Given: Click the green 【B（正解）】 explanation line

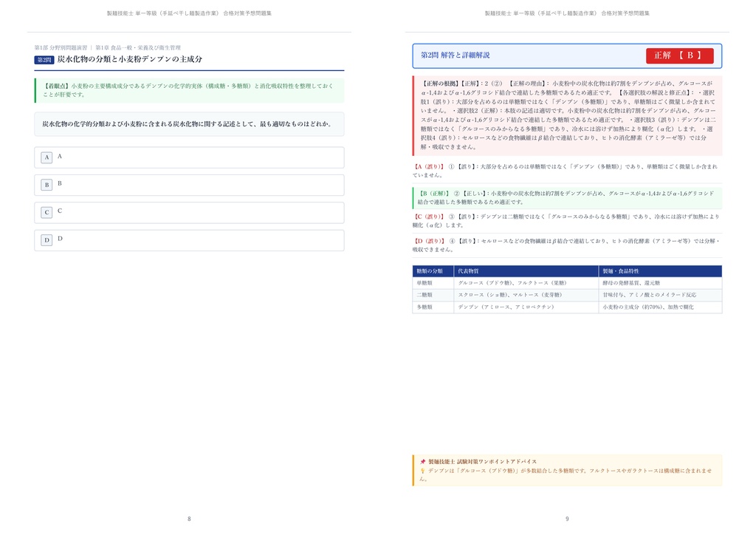Looking at the screenshot, I should [567, 198].
